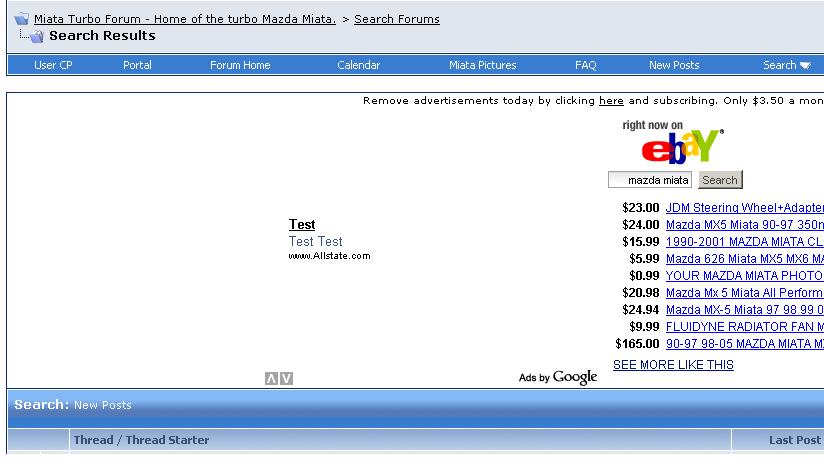Image resolution: width=824 pixels, height=475 pixels.
Task: Open Ads by Google link
Action: click(558, 377)
